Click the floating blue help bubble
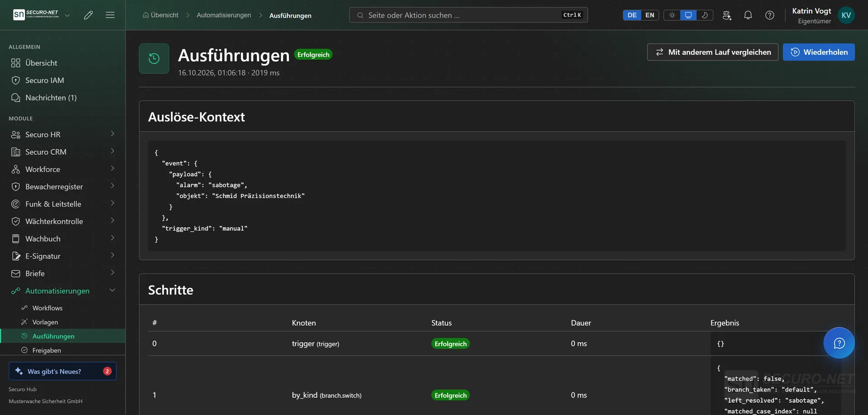The height and width of the screenshot is (415, 868). point(839,343)
